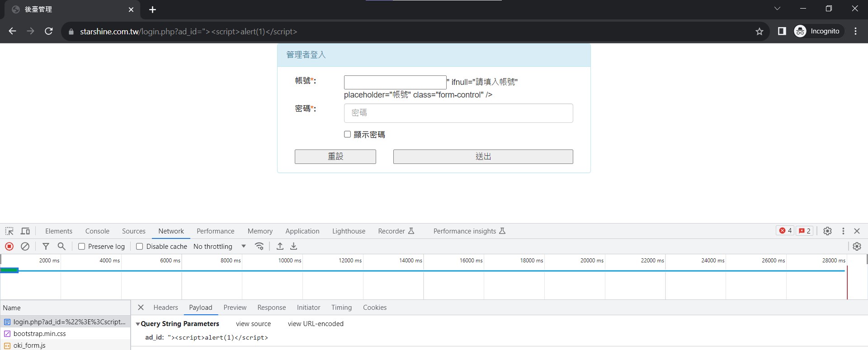
Task: Collapse the Query String Parameters section
Action: (138, 324)
